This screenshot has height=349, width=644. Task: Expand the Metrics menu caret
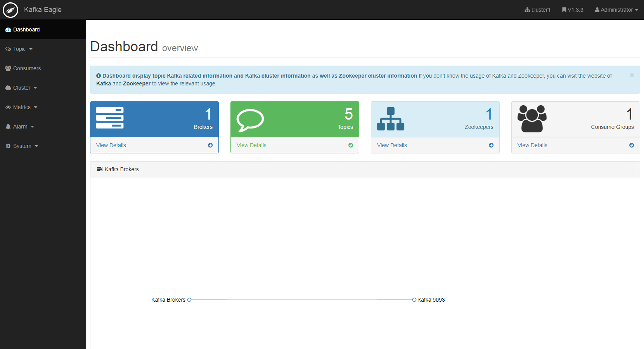(x=36, y=108)
